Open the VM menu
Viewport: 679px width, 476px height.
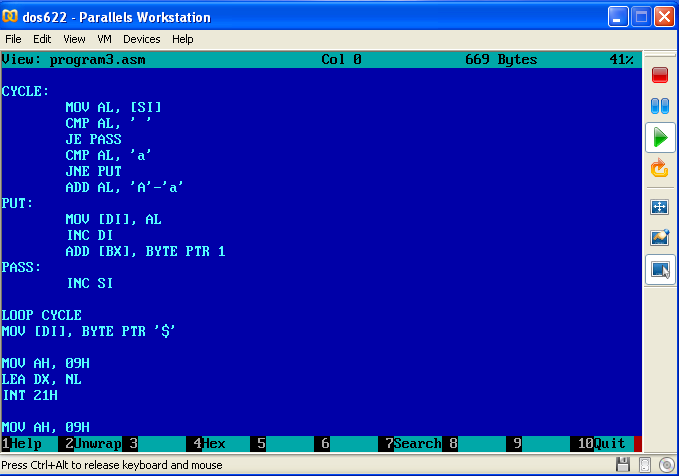pos(104,39)
